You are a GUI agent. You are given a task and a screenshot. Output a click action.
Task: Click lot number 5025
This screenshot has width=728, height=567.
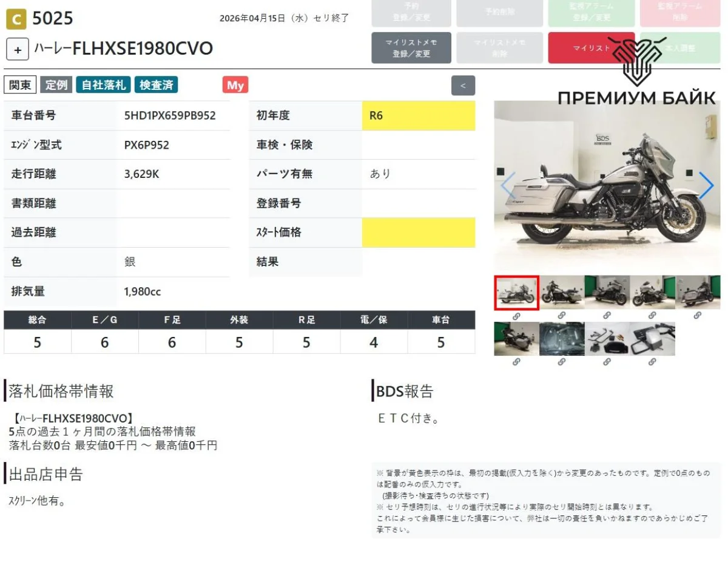pyautogui.click(x=52, y=19)
